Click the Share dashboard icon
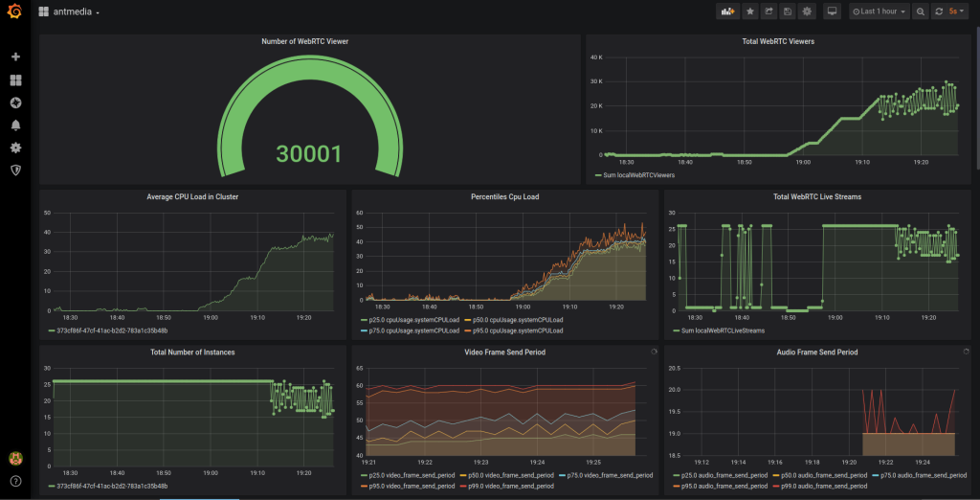Screen dimensions: 980x500 768,11
